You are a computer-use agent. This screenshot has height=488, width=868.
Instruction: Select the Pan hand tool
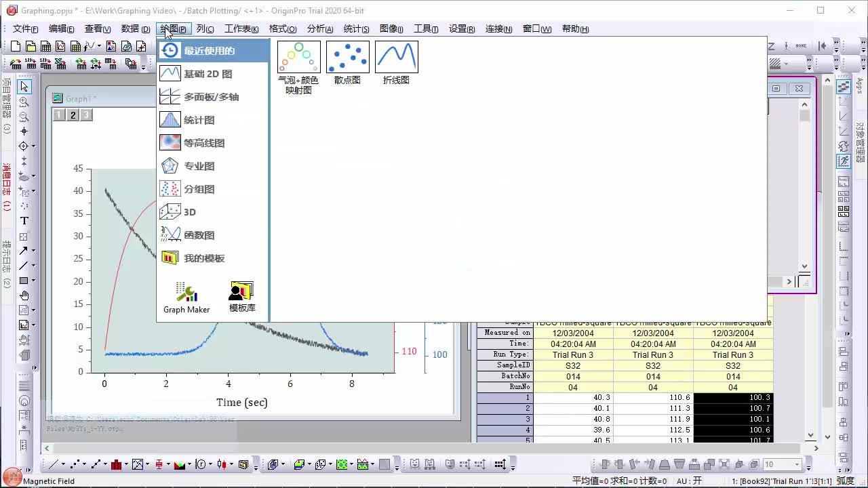24,296
